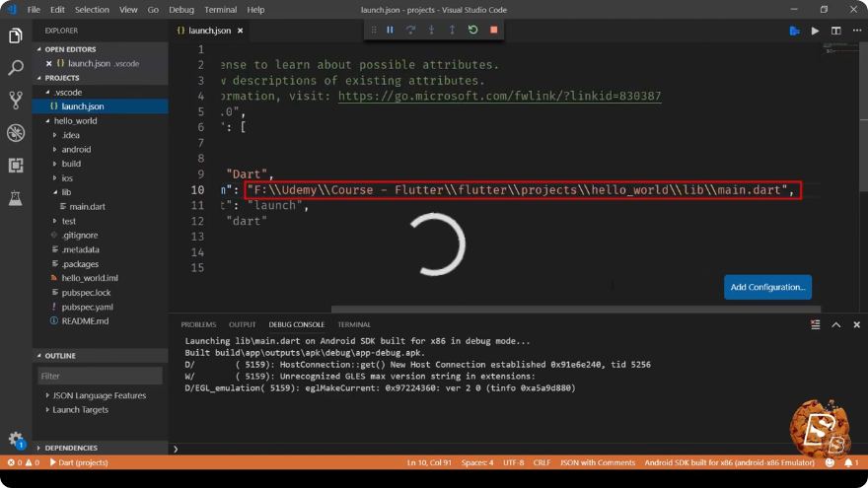Image resolution: width=868 pixels, height=488 pixels.
Task: Click the Add Configuration button
Action: point(767,287)
